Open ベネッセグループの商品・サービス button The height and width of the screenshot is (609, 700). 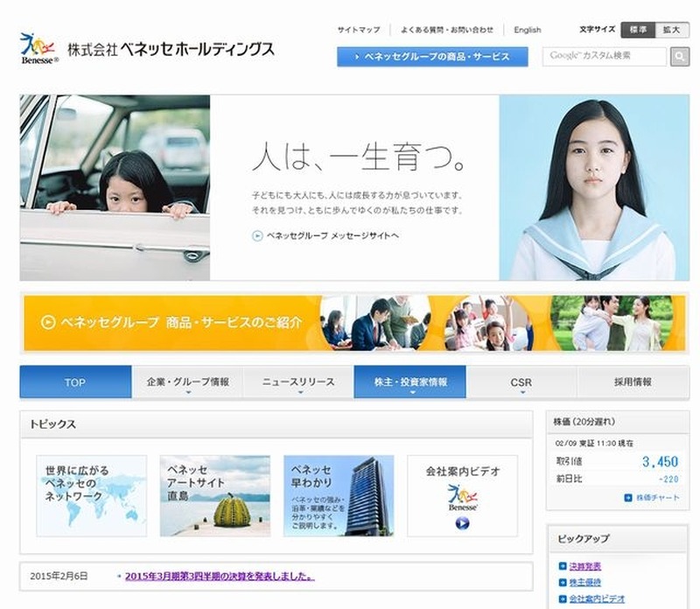click(x=432, y=57)
